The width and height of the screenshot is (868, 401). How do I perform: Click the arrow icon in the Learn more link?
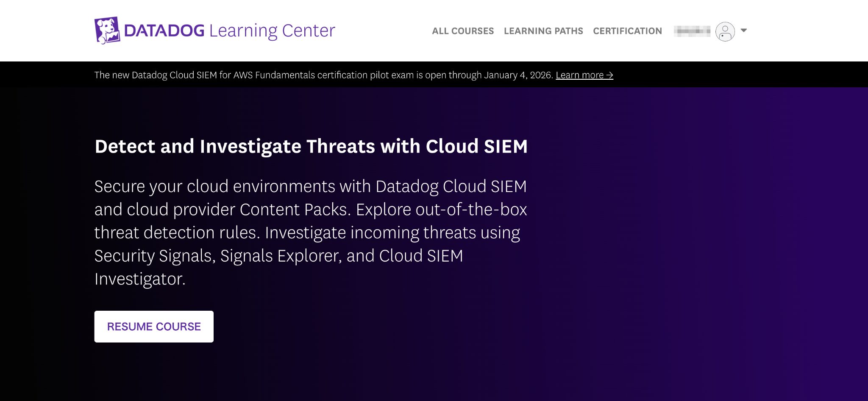(x=610, y=75)
